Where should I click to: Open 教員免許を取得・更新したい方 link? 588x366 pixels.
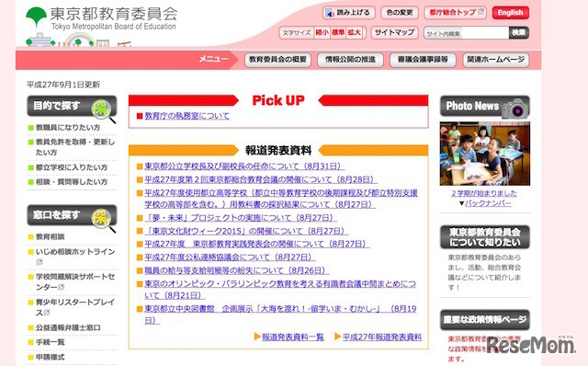coord(75,147)
